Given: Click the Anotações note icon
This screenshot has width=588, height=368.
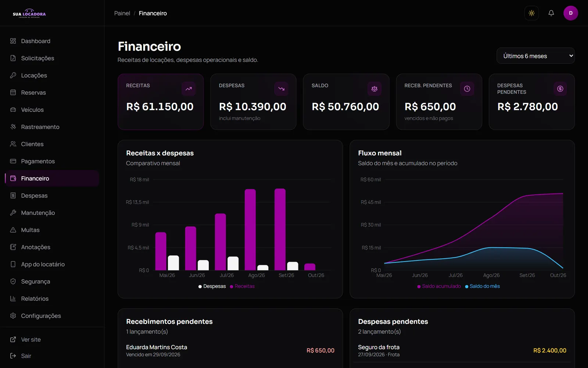Looking at the screenshot, I should point(13,247).
